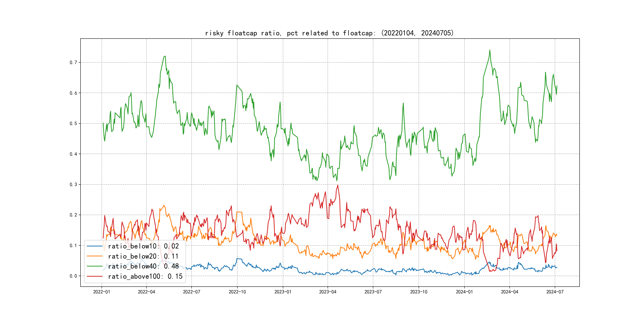
Task: Click the green ratio_below40 legend line sample
Action: (95, 266)
